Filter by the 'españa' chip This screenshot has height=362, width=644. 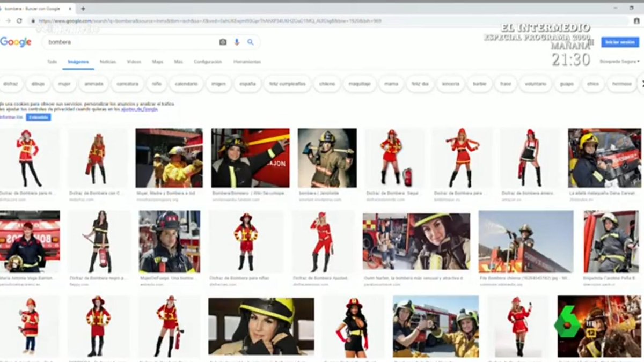(x=247, y=84)
